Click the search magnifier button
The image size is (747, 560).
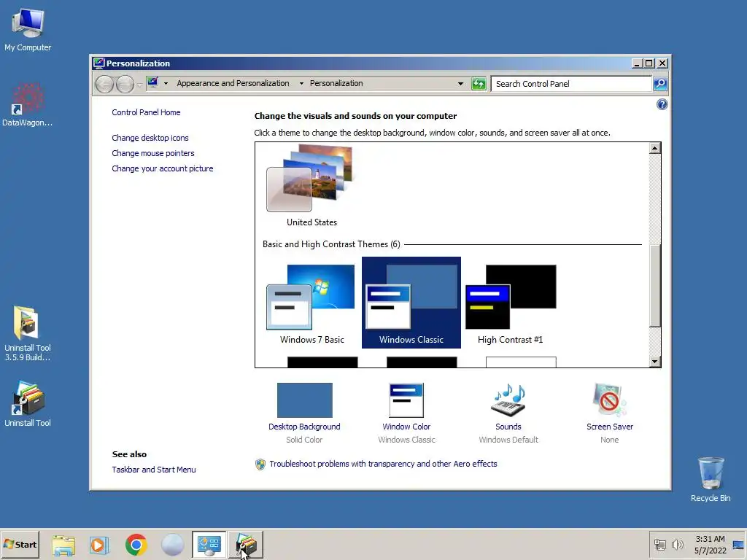coord(659,84)
